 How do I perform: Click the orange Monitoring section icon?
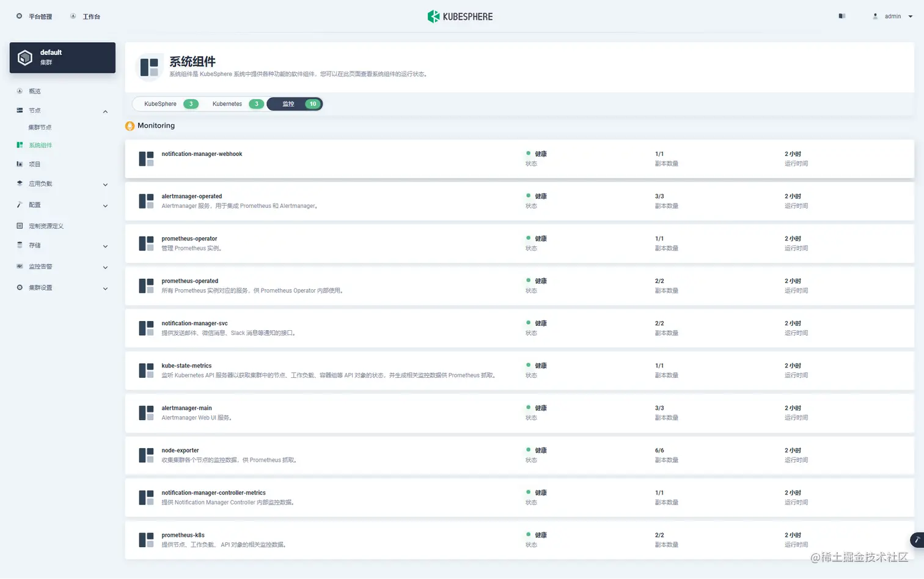(x=130, y=126)
